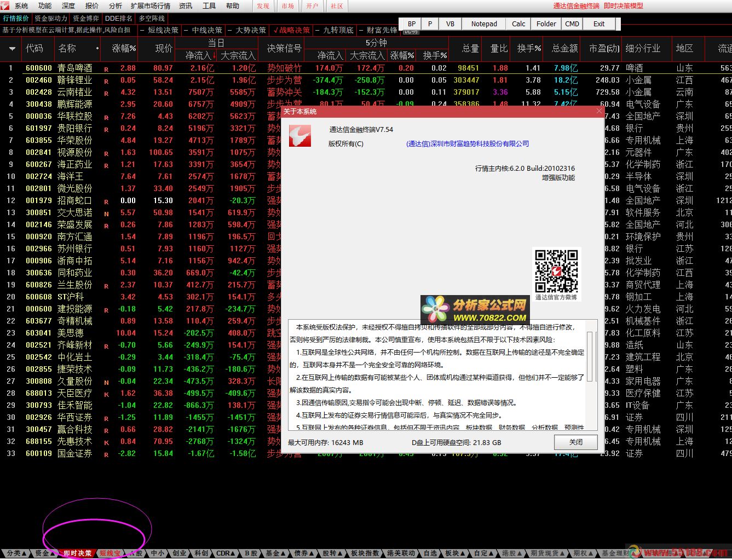
Task: Select the 即时决策 bottom tab
Action: [x=77, y=553]
